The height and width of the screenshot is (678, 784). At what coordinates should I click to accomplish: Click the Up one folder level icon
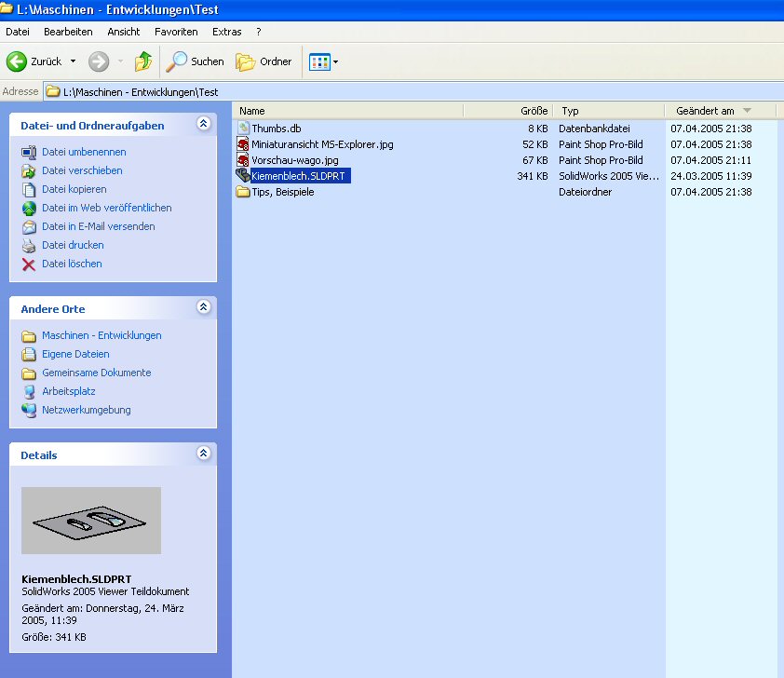(142, 61)
